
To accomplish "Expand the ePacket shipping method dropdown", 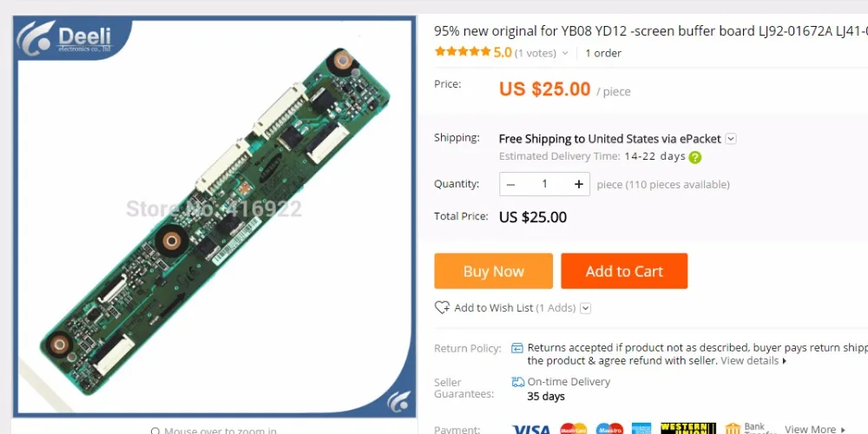I will coord(731,138).
